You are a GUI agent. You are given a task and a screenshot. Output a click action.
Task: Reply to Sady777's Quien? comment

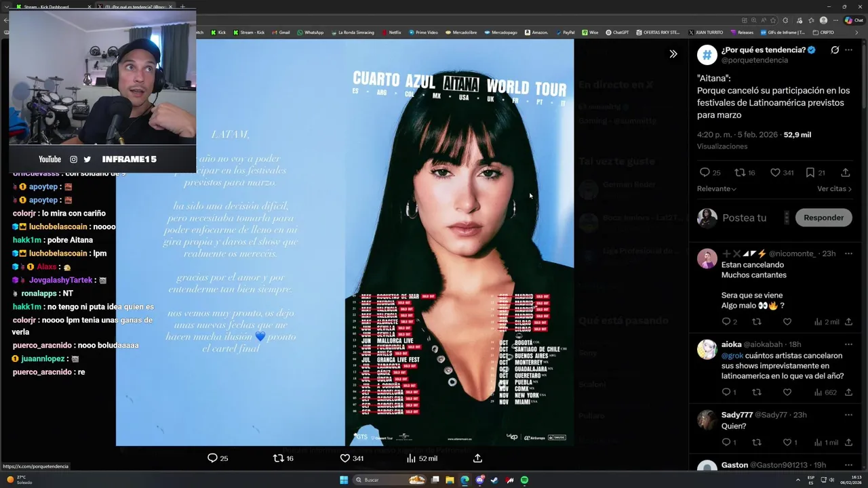726,443
